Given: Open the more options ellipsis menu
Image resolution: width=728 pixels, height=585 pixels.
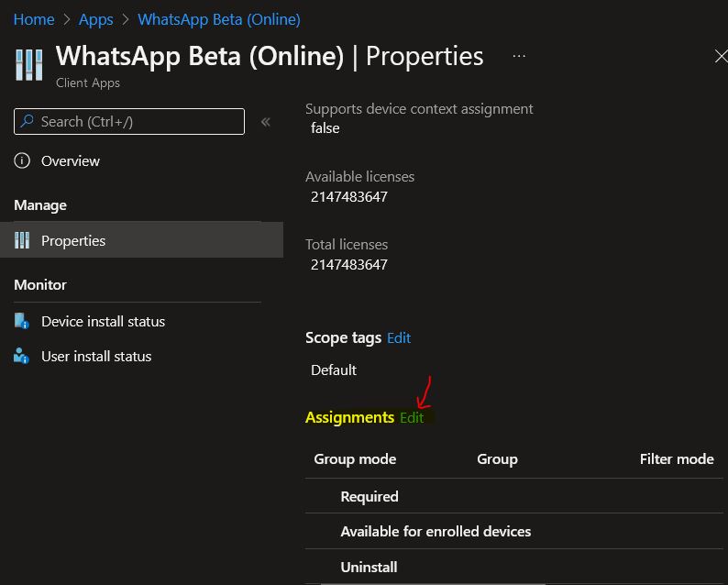Looking at the screenshot, I should 519,56.
